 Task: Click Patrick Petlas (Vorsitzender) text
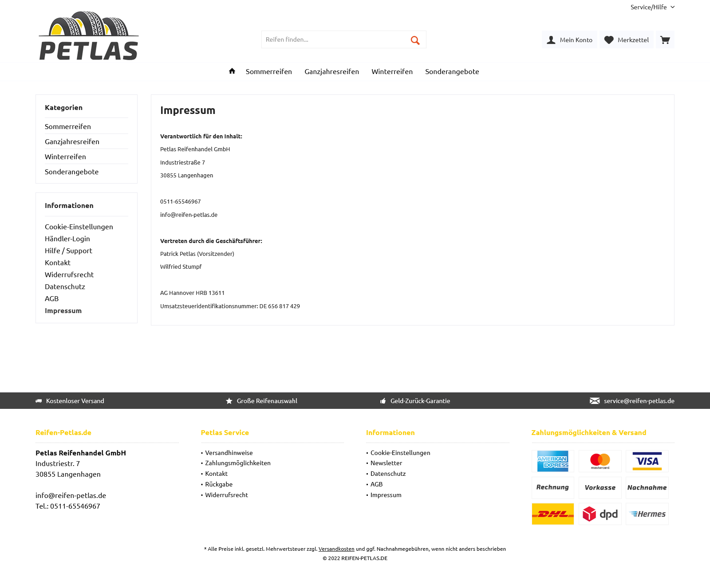click(197, 254)
